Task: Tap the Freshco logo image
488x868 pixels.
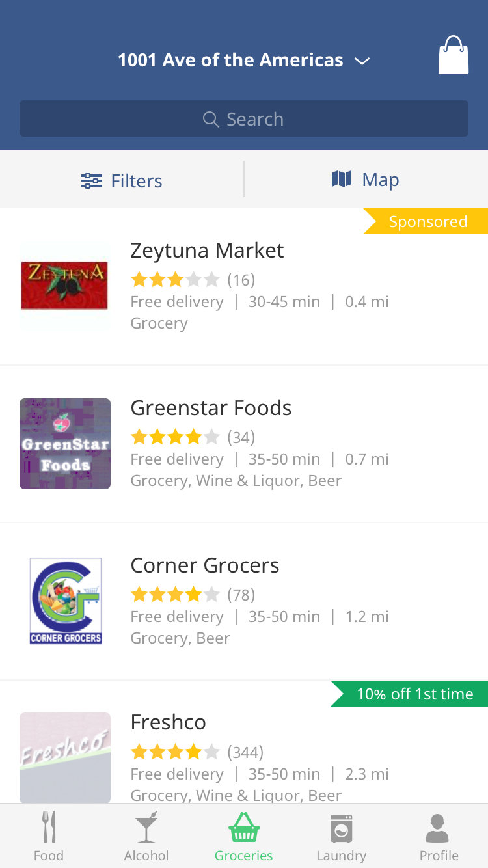Action: 65,757
